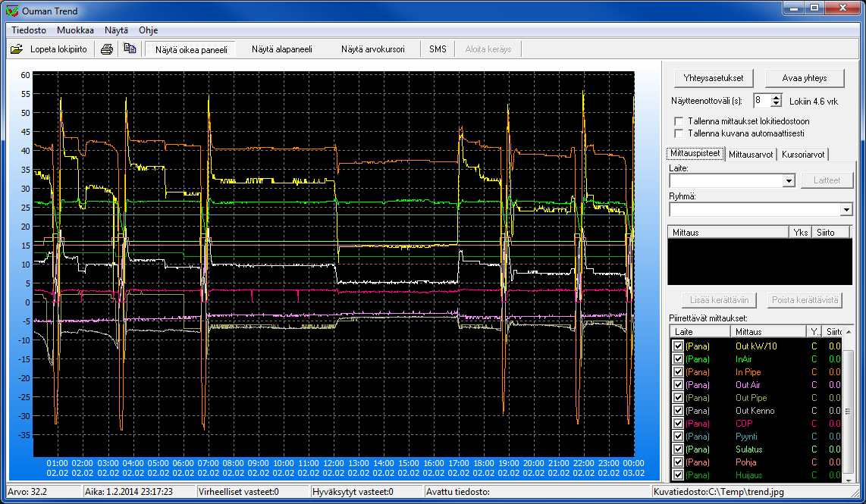Expand the Laite dropdown

tap(788, 180)
